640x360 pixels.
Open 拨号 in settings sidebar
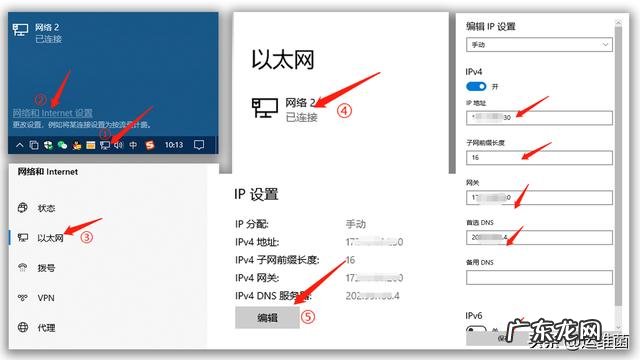(46, 268)
